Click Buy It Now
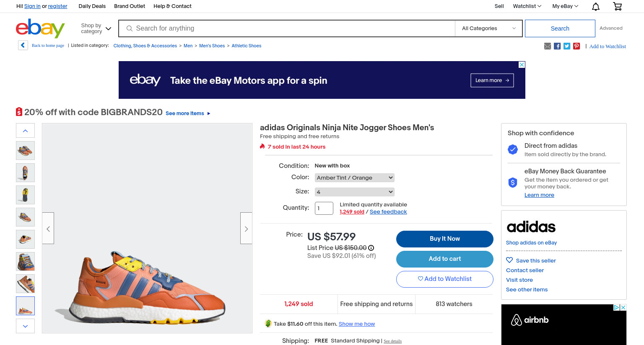 (445, 239)
